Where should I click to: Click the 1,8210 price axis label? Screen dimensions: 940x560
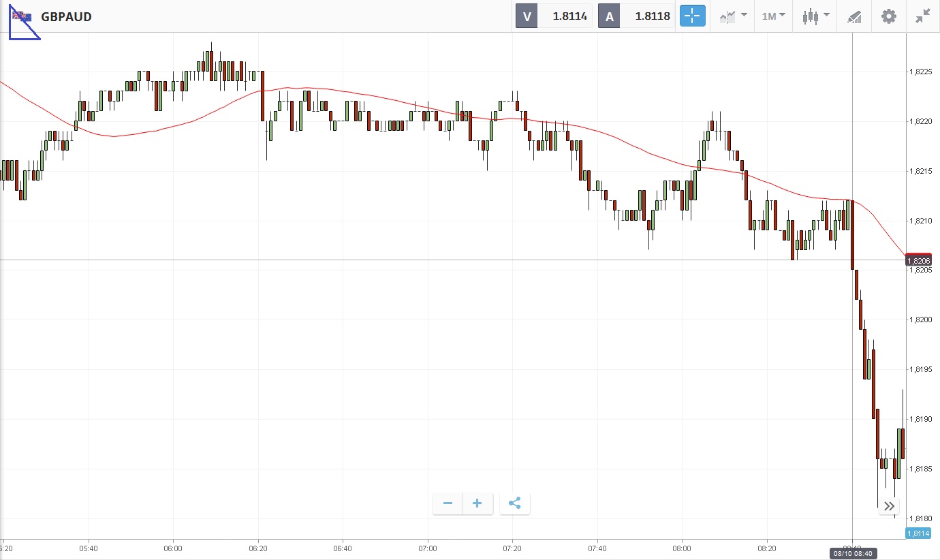[922, 221]
